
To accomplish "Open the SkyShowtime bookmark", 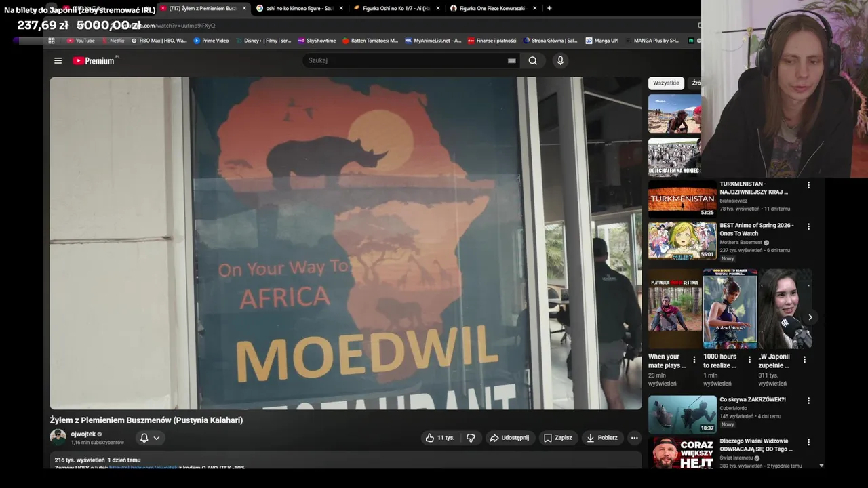I will pos(317,41).
